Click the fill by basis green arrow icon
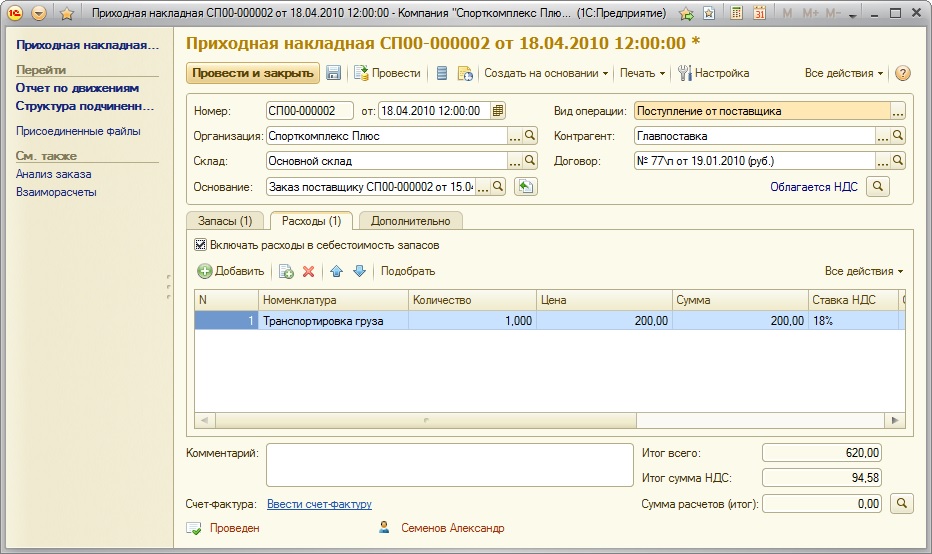Image resolution: width=932 pixels, height=554 pixels. point(527,186)
